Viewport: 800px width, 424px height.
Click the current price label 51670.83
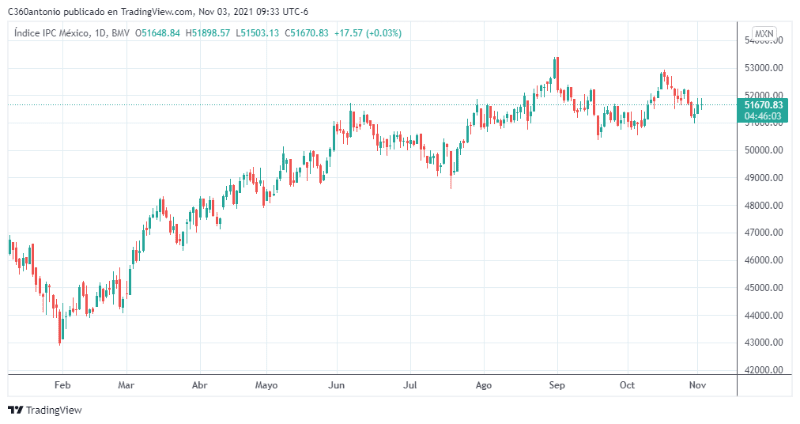tap(764, 105)
